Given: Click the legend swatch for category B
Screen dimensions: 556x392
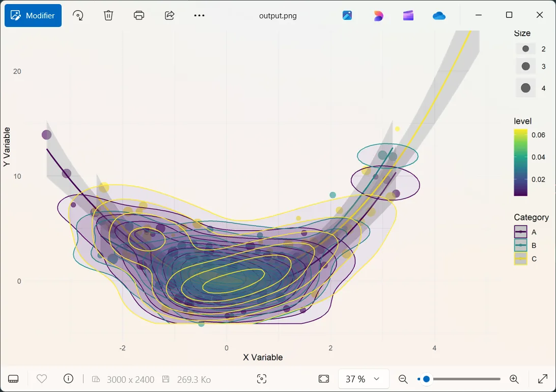Looking at the screenshot, I should coord(520,245).
